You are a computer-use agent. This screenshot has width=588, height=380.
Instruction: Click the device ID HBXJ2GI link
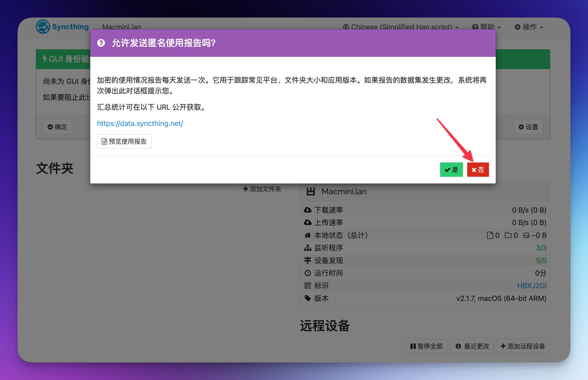(x=532, y=286)
